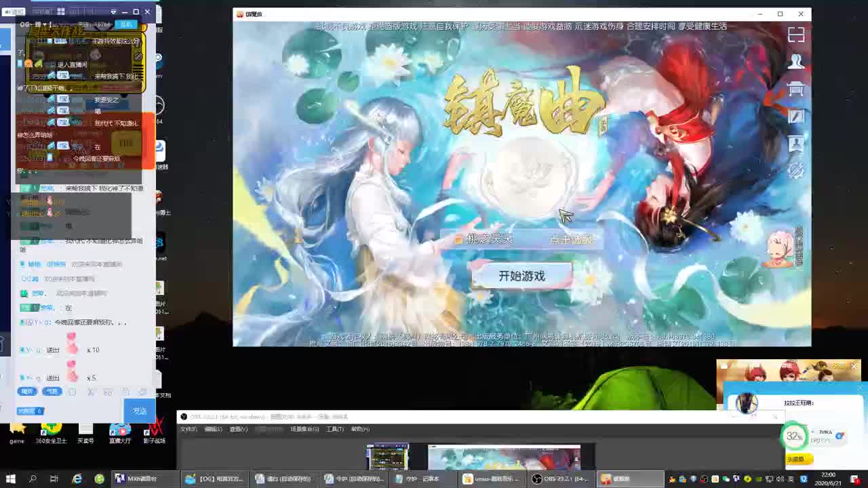Image resolution: width=868 pixels, height=488 pixels.
Task: Open the notice edit icon in game sidebar
Action: [796, 116]
